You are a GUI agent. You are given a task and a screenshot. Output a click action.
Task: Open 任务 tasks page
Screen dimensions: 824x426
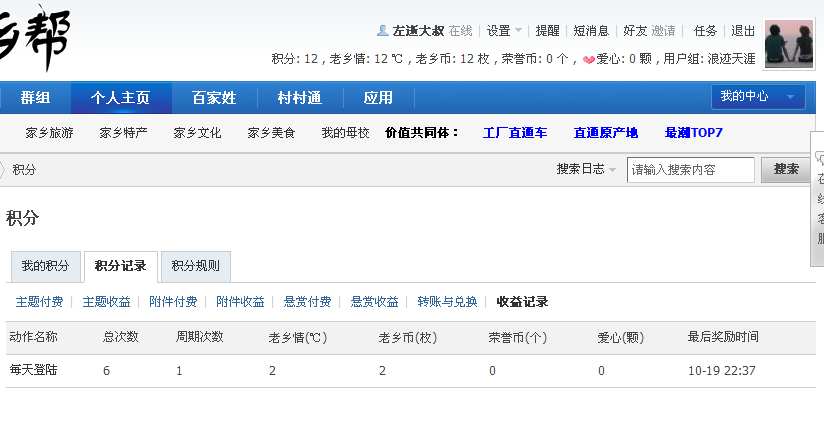click(705, 31)
